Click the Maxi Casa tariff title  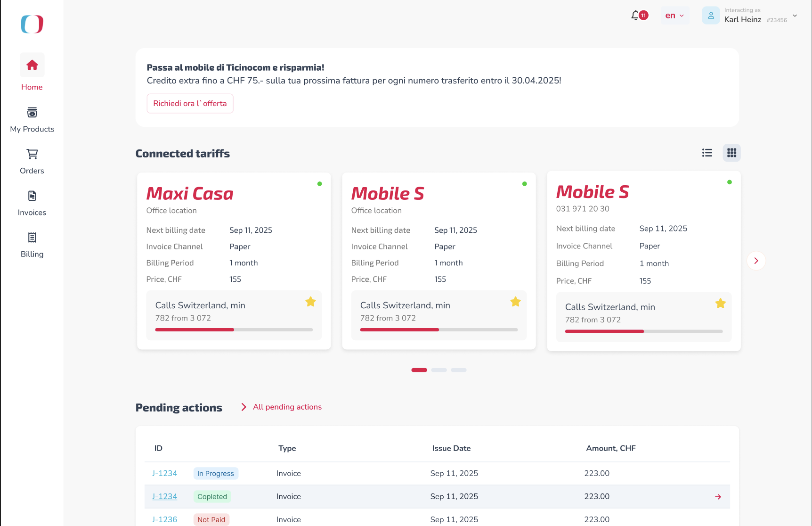(x=190, y=193)
